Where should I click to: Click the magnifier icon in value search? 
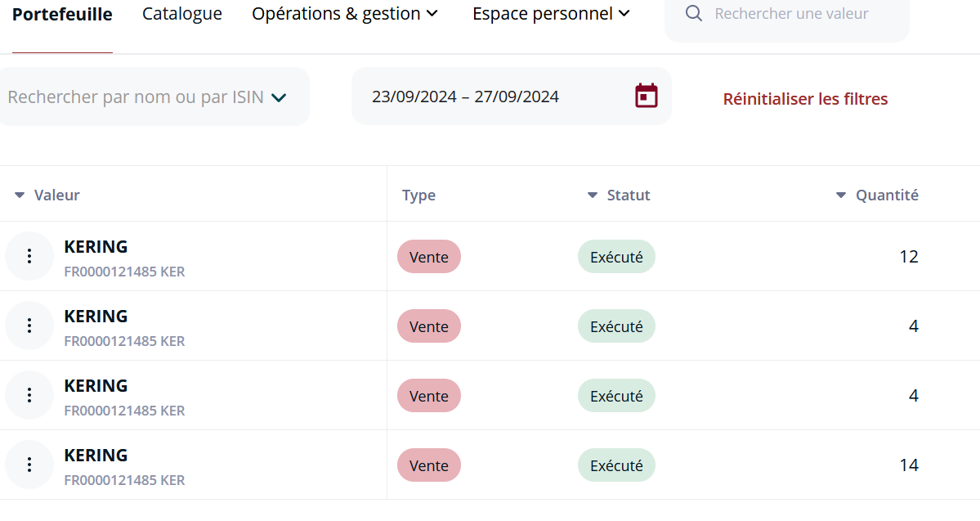(694, 13)
